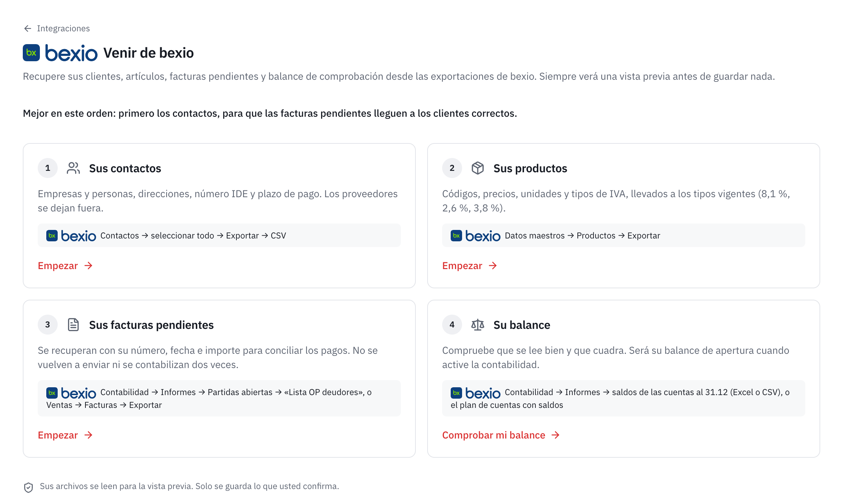Click the bexio logo in the products card

click(476, 236)
